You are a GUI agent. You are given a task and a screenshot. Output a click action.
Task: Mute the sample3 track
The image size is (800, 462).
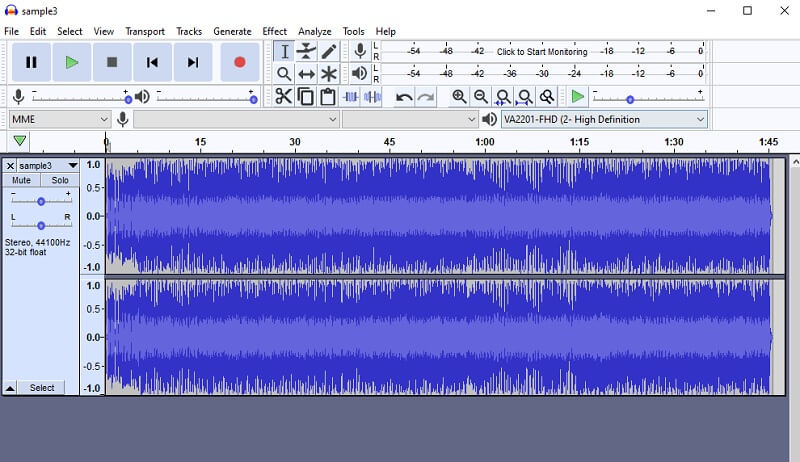(x=22, y=181)
